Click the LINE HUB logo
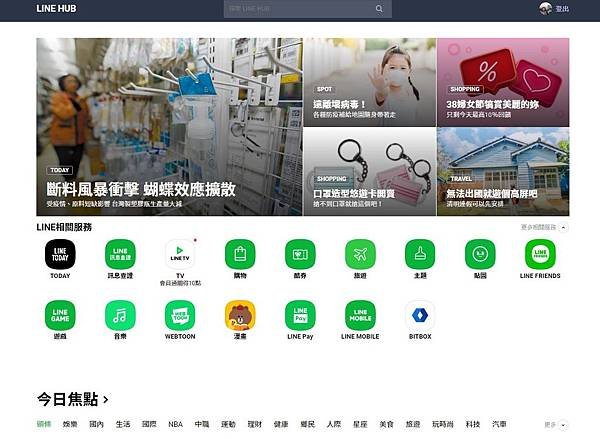 coord(56,8)
